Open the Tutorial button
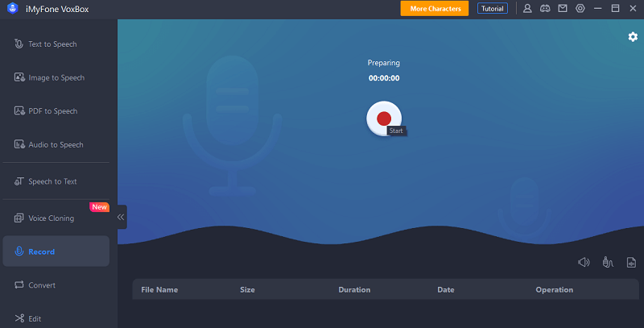644x328 pixels. 493,9
